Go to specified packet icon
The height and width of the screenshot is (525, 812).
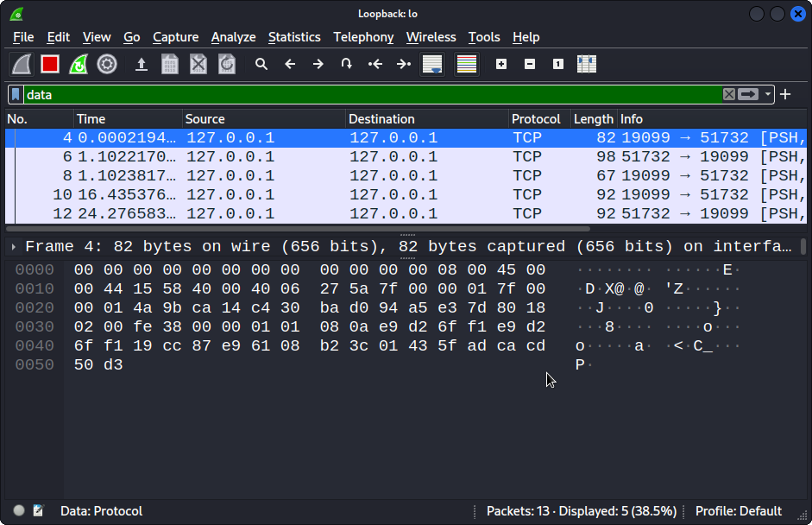pos(346,64)
